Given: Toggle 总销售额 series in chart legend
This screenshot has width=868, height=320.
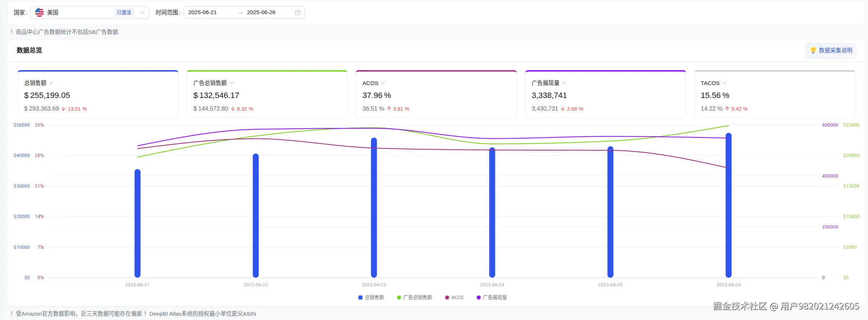Looking at the screenshot, I should [x=371, y=297].
